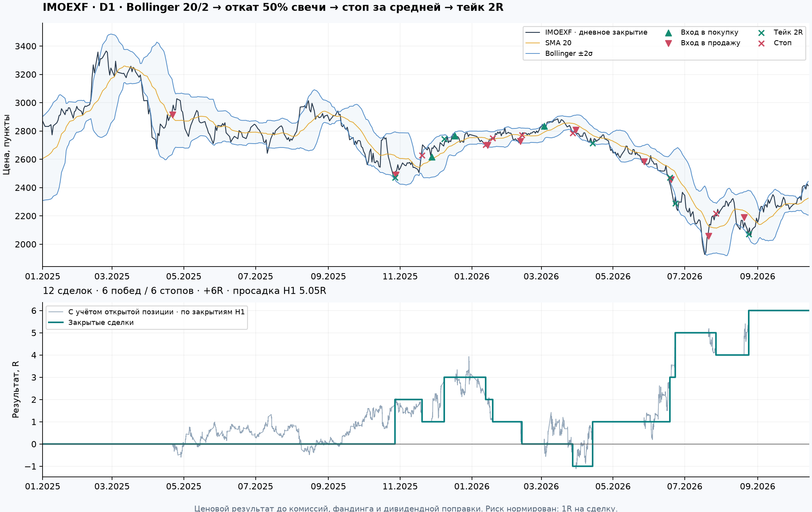Click the 12 сделок summary subtitle
Image resolution: width=812 pixels, height=512 pixels.
(184, 291)
